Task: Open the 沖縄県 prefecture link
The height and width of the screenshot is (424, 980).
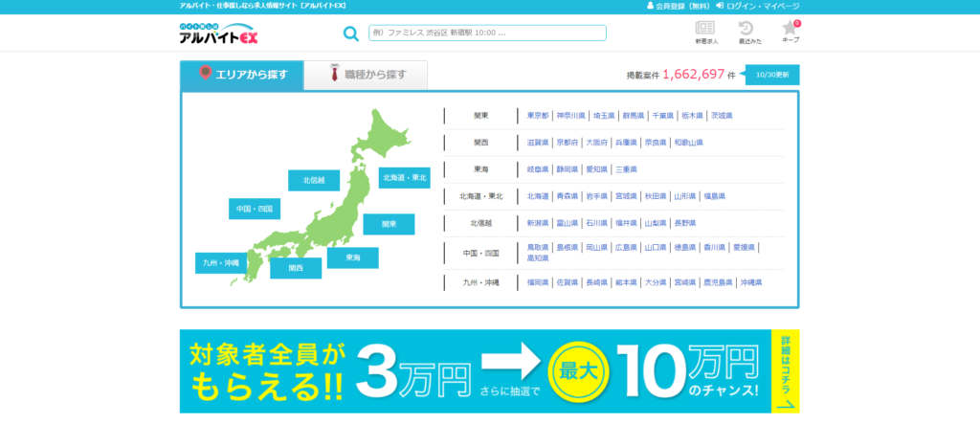Action: coord(751,282)
